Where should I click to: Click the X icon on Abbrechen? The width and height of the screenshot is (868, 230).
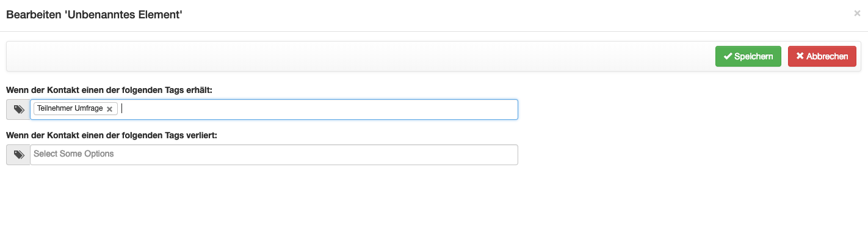pyautogui.click(x=800, y=56)
